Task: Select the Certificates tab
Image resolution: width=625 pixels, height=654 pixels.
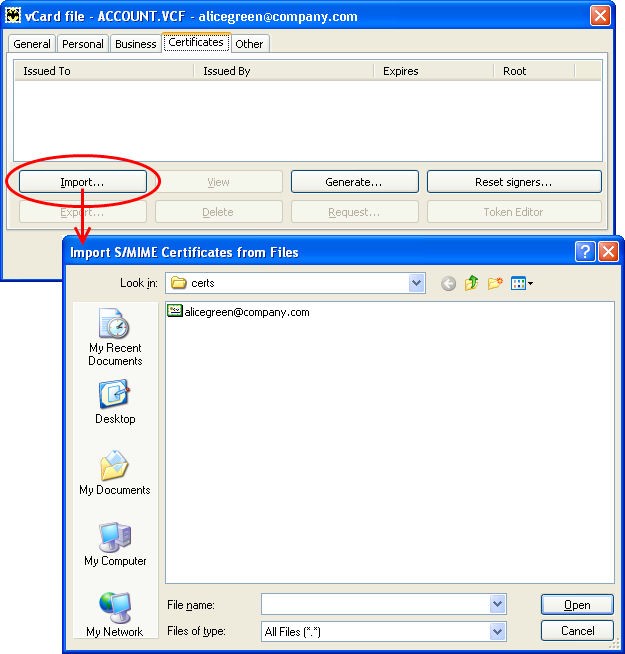Action: (196, 43)
